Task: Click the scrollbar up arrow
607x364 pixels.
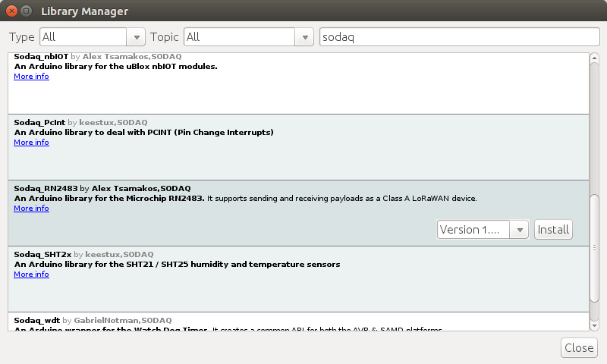Action: pyautogui.click(x=594, y=58)
